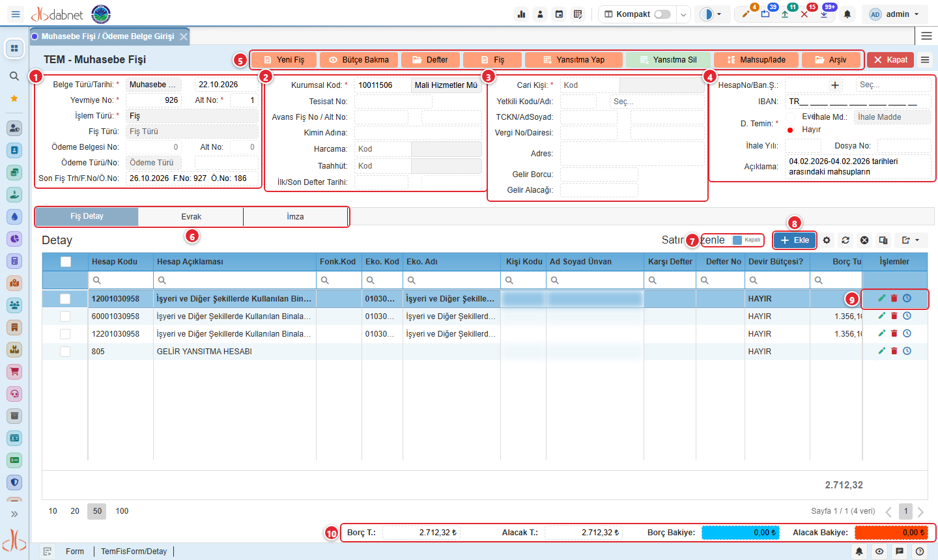The image size is (938, 560).
Task: Check the select-all checkbox in grid header
Action: point(65,262)
